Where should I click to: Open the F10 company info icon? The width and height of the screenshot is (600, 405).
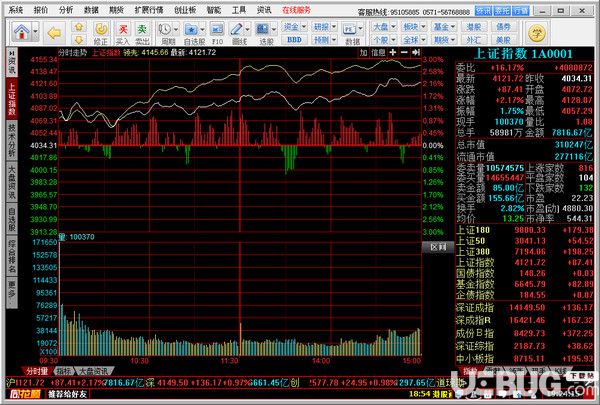coord(217,33)
